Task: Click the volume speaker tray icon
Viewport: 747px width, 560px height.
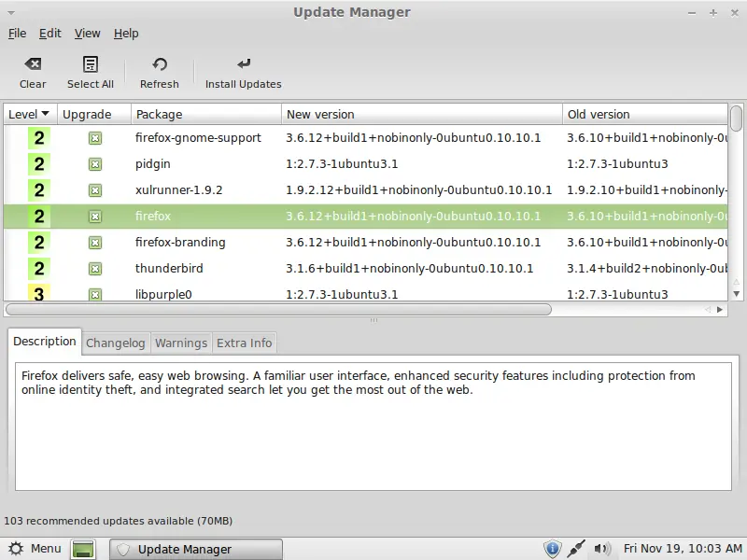Action: [x=601, y=549]
